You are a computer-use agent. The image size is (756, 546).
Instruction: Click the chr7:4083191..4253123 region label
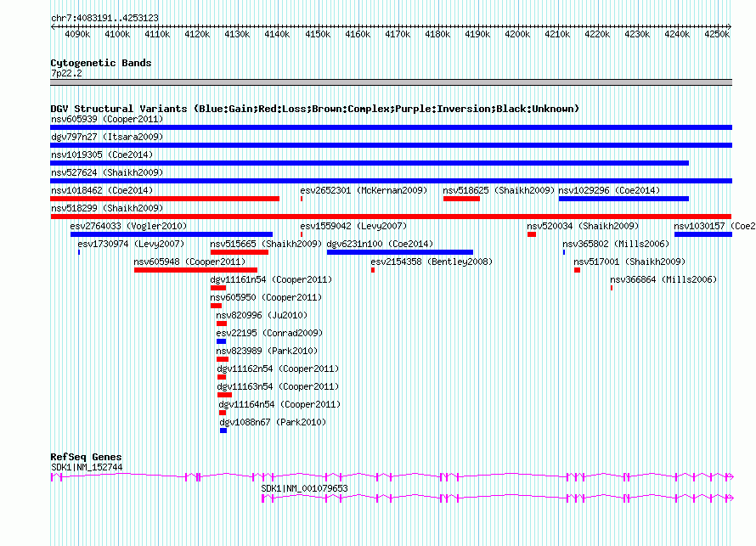[104, 18]
